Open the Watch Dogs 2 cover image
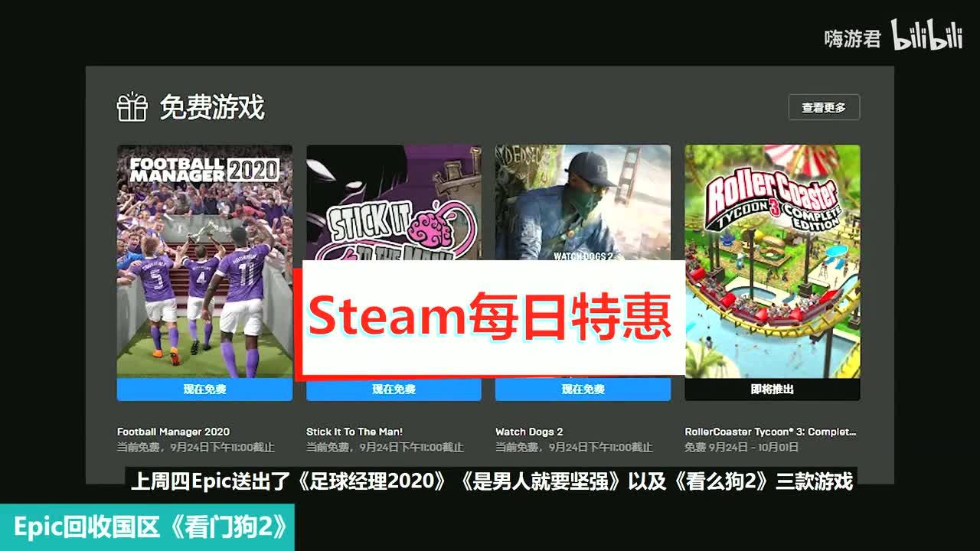 583,203
